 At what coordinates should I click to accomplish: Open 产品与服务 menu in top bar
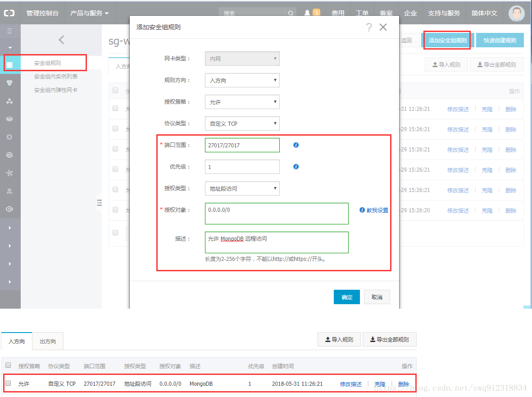(x=90, y=13)
